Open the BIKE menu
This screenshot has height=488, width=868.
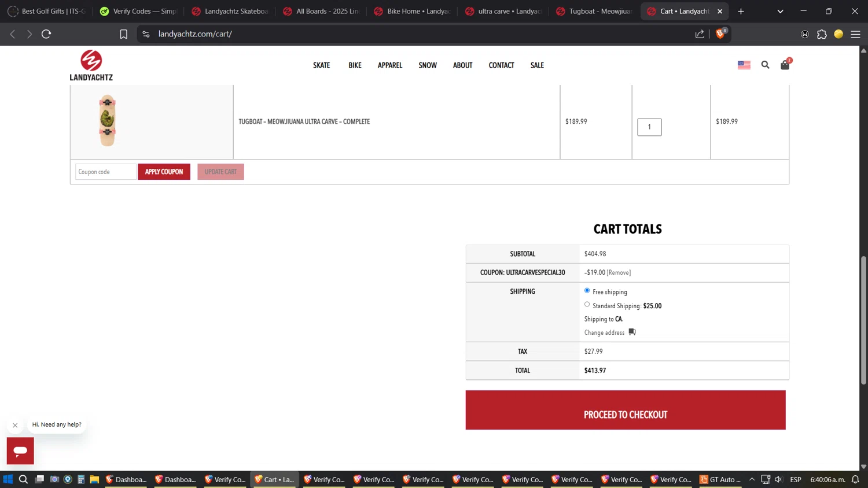[355, 65]
